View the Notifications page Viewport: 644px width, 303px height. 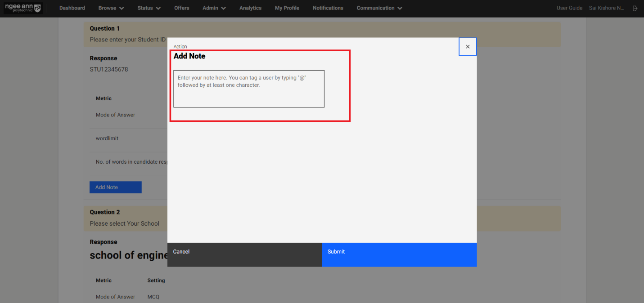[x=328, y=8]
